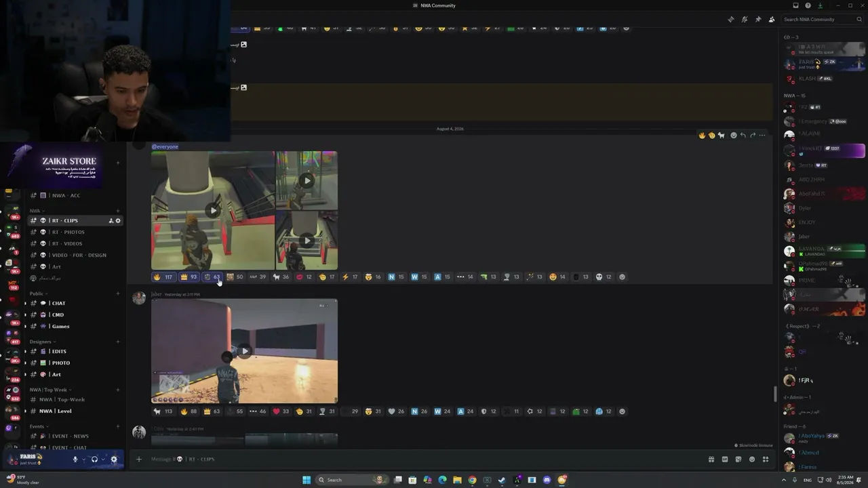Open the VIDEO - FOR - DESIGN channel

(75, 256)
